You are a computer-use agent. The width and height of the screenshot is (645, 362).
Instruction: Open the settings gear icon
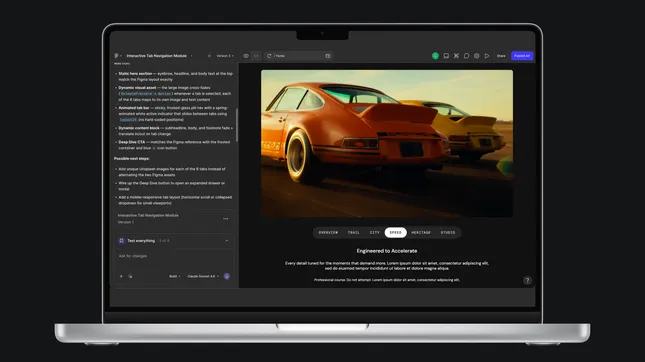pos(476,56)
